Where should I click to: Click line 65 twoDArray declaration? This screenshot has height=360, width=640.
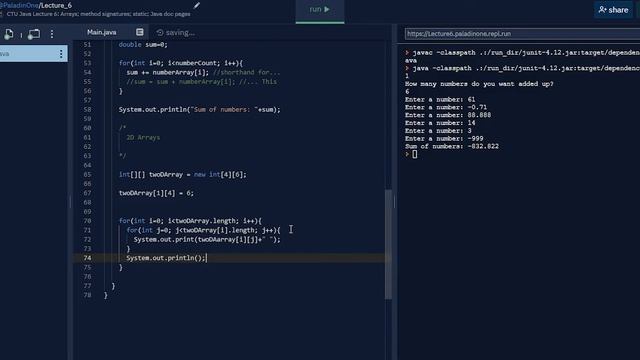pos(182,175)
